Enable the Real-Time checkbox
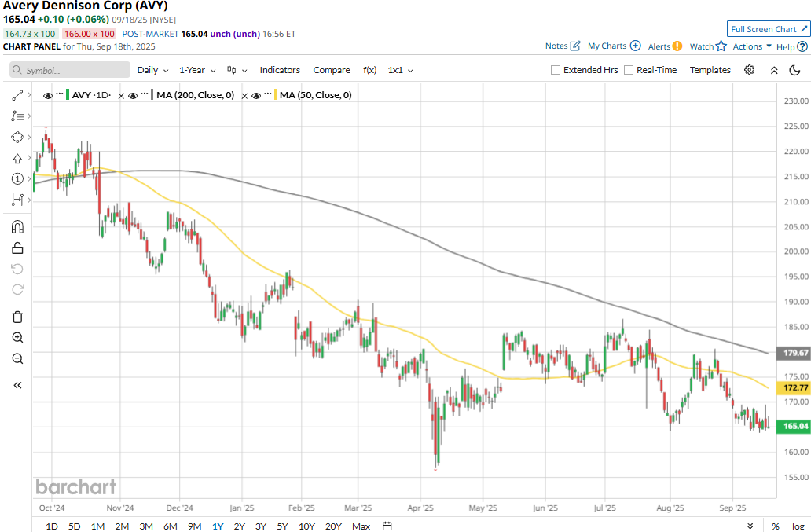The width and height of the screenshot is (811, 532). [629, 70]
